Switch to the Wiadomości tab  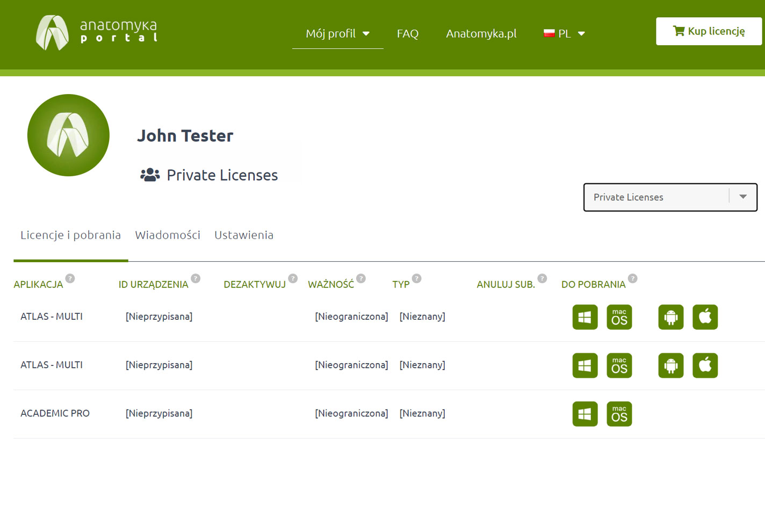(168, 235)
